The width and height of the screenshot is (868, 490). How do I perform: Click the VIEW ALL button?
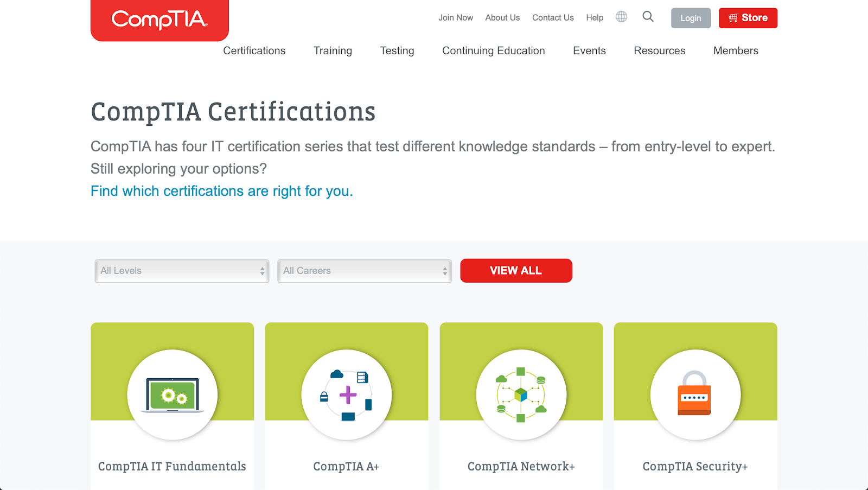pyautogui.click(x=516, y=271)
